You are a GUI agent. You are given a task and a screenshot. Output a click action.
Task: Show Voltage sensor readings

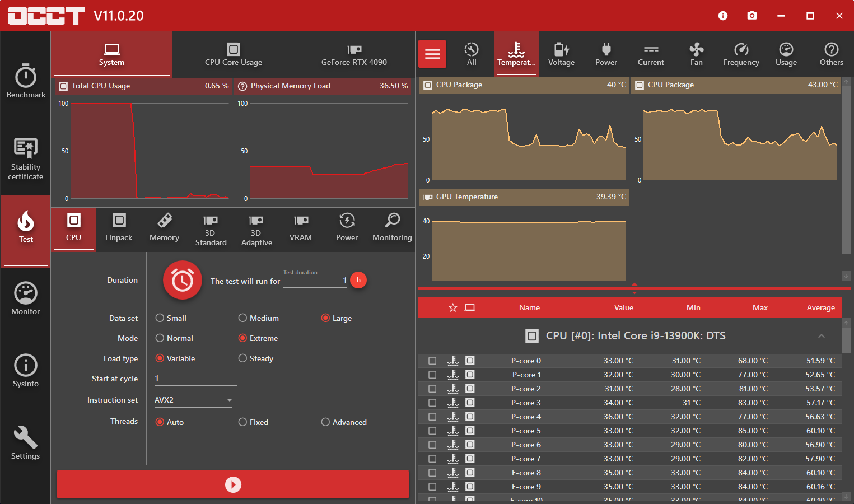click(561, 55)
